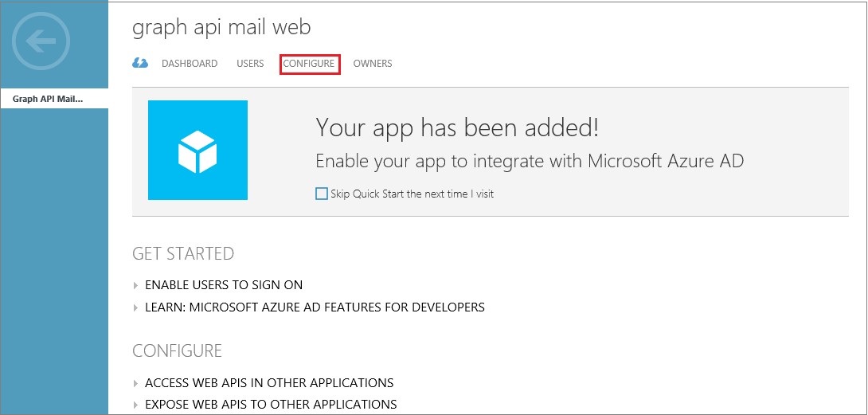Expand the Expose Web APIs to Other Applications arrow
This screenshot has width=868, height=415.
click(x=135, y=405)
